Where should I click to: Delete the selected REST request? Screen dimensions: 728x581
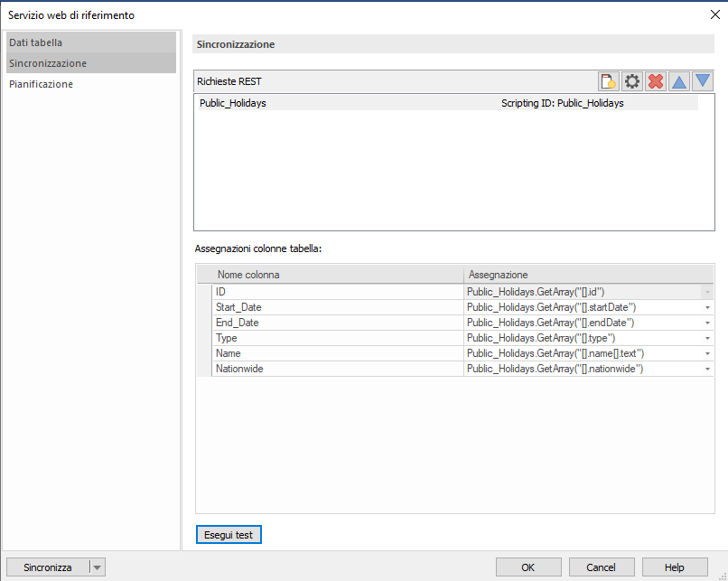coord(655,80)
